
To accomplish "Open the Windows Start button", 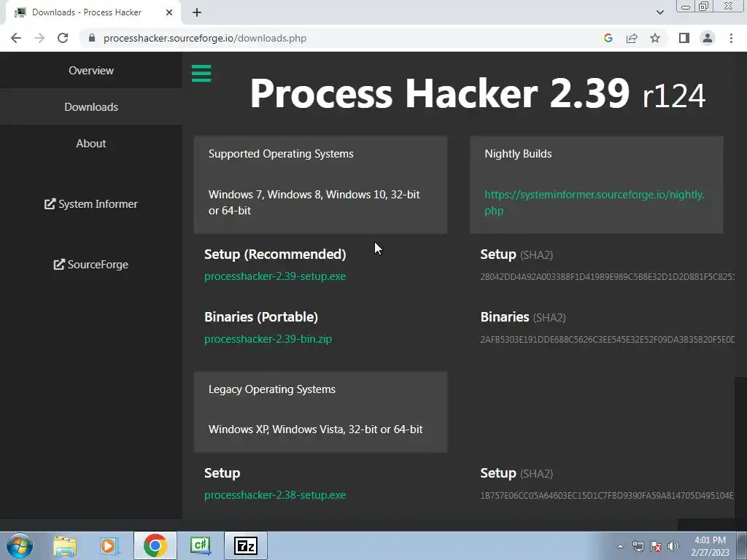I will [20, 545].
